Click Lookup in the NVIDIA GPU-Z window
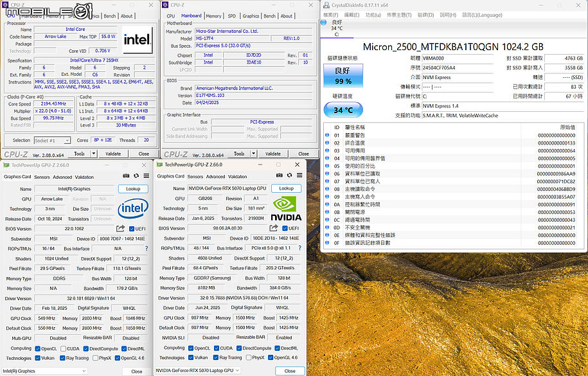588x376 pixels. pyautogui.click(x=286, y=188)
